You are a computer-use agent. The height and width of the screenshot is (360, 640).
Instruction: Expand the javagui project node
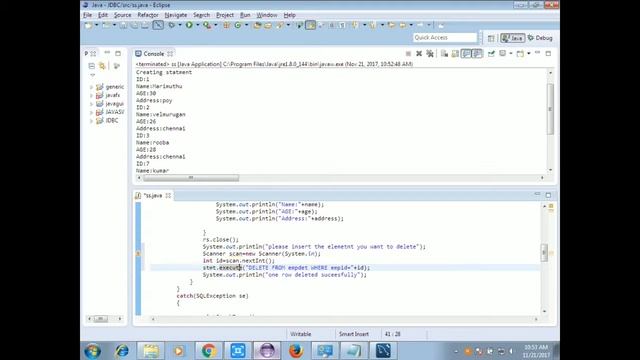(x=91, y=104)
